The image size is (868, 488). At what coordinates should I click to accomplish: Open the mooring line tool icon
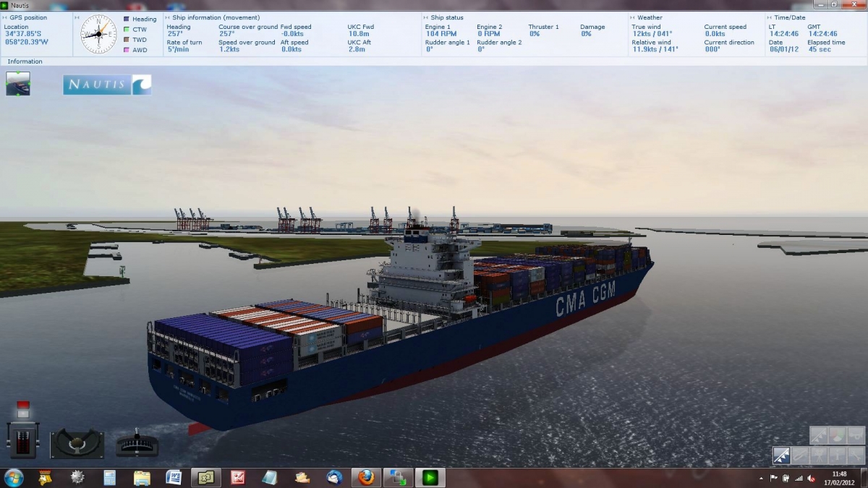pos(800,455)
